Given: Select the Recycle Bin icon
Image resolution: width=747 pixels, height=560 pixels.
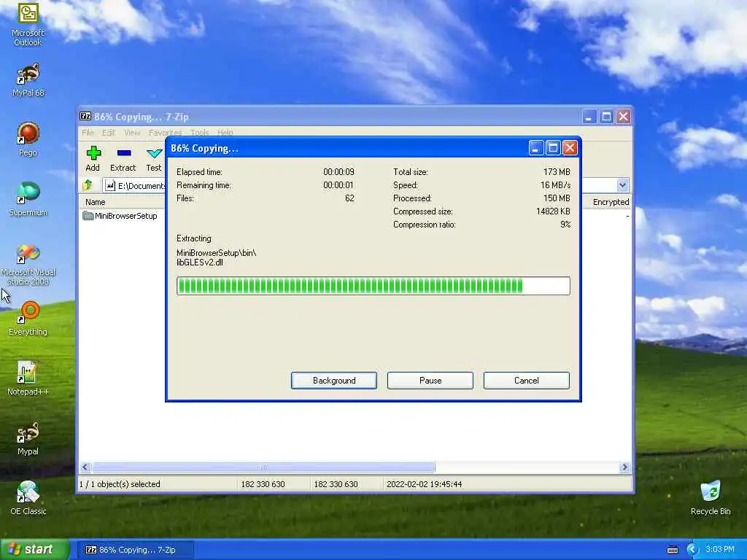Looking at the screenshot, I should [x=711, y=498].
